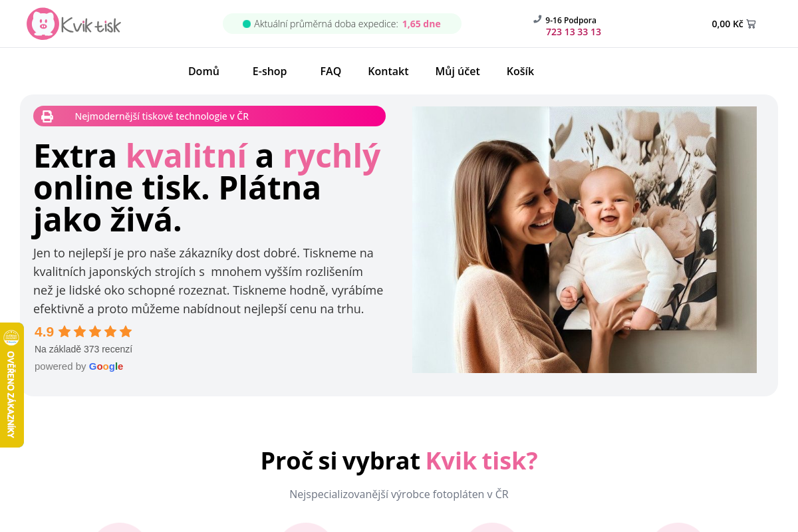Click the phone handset icon
The width and height of the screenshot is (798, 532).
[537, 19]
